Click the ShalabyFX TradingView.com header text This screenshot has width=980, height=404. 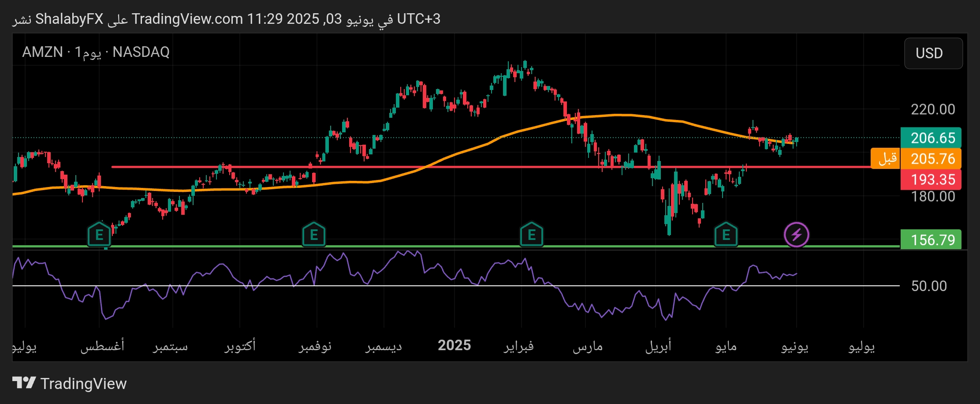coord(226,19)
